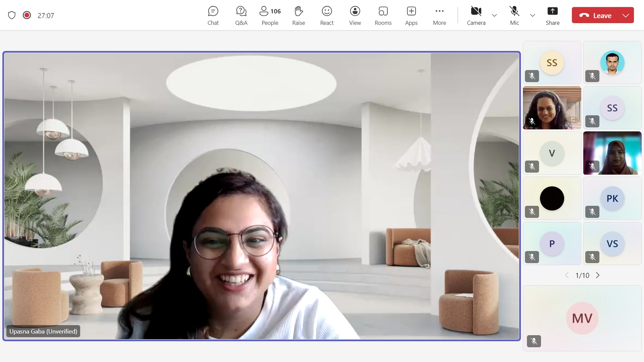Open the Q&A panel
The height and width of the screenshot is (362, 644).
pyautogui.click(x=241, y=15)
